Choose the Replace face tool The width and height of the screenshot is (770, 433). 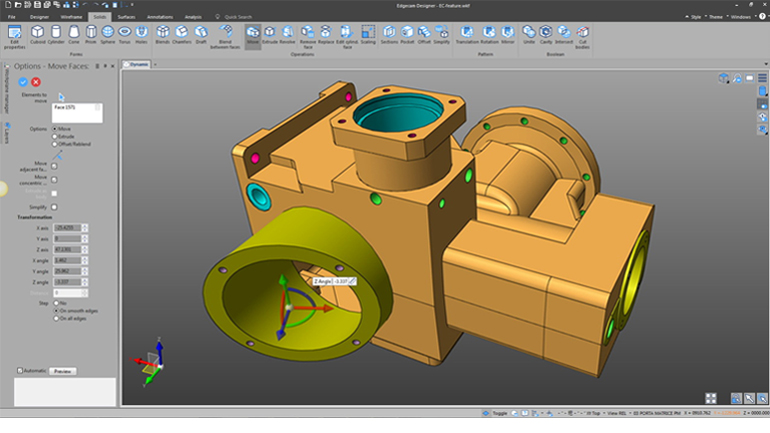point(326,35)
